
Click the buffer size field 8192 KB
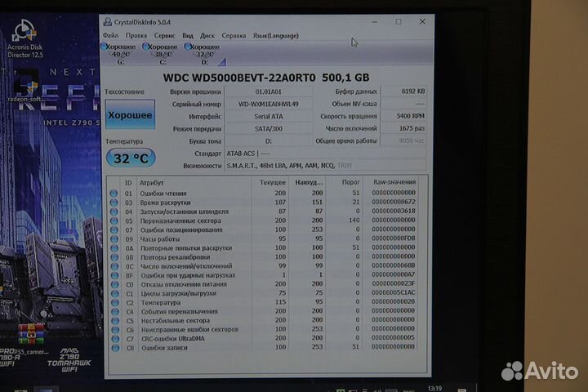[x=403, y=91]
